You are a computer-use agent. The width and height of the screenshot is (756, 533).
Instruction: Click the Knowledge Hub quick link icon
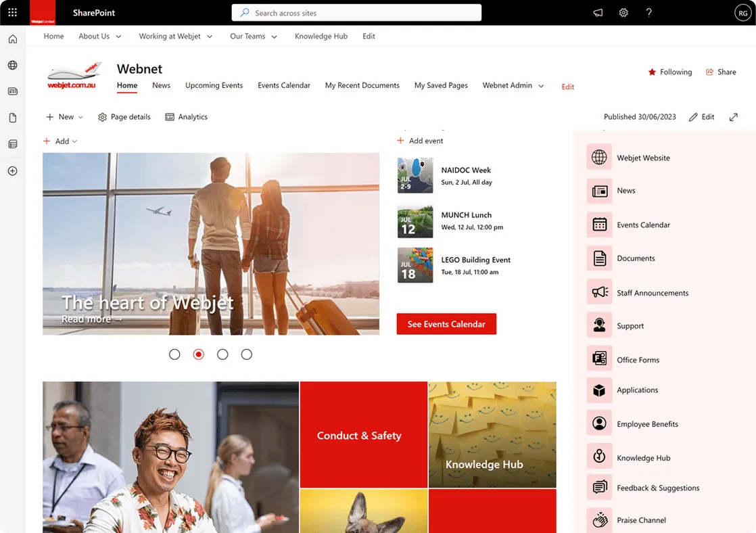pyautogui.click(x=599, y=457)
